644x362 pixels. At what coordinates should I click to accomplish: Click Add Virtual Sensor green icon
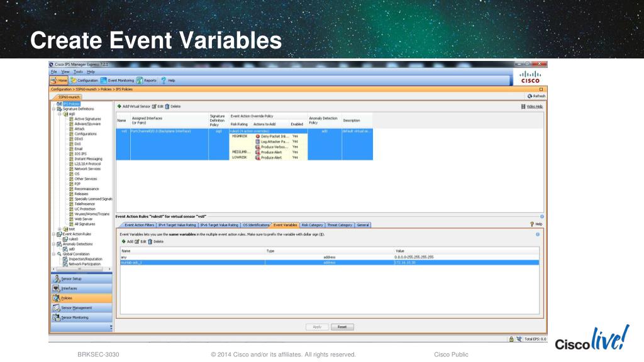coord(119,106)
